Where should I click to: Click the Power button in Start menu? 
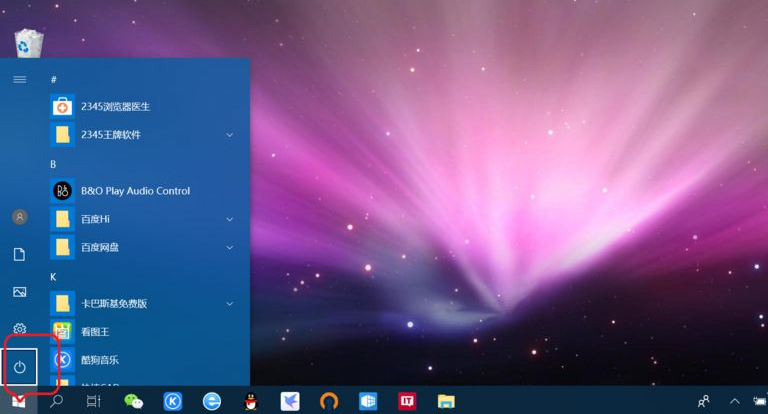19,368
